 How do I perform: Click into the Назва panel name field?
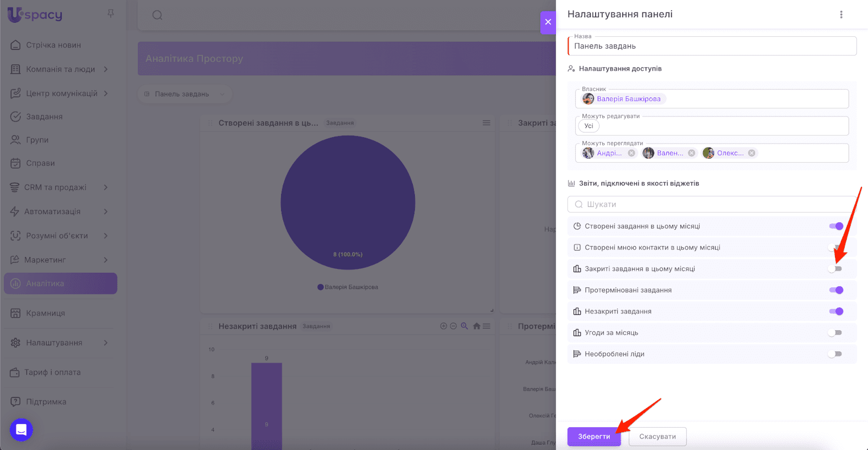point(712,46)
